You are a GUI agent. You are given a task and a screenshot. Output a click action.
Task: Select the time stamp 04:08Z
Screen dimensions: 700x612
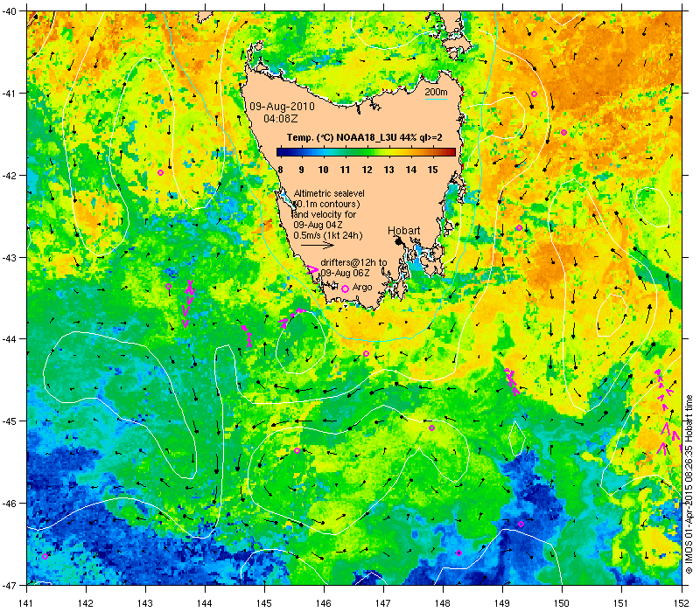tap(280, 119)
